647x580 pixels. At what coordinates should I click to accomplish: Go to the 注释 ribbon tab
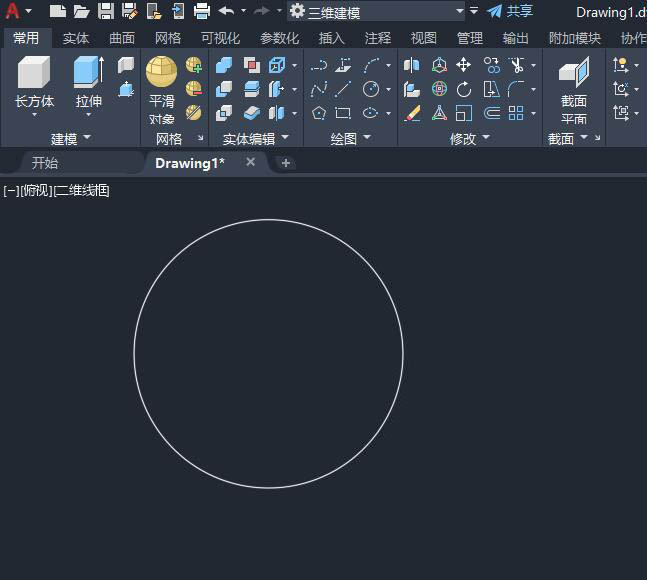(378, 38)
